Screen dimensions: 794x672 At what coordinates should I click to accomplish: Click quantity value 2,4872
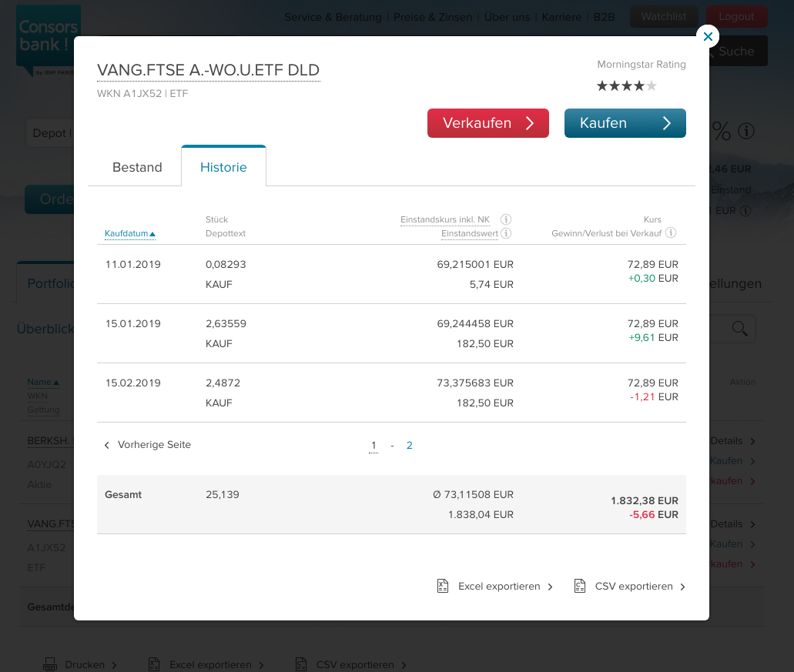tap(223, 383)
